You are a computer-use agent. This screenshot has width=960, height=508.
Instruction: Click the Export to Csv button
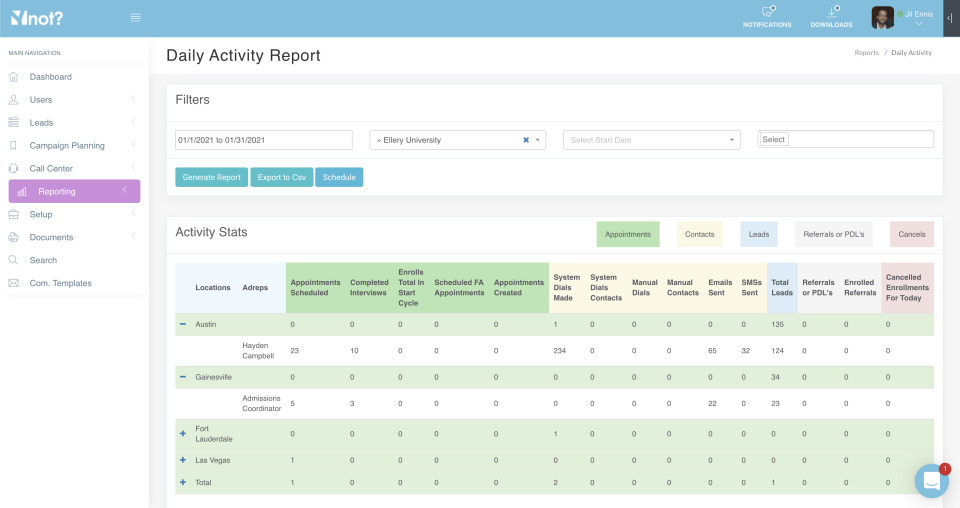(x=281, y=177)
